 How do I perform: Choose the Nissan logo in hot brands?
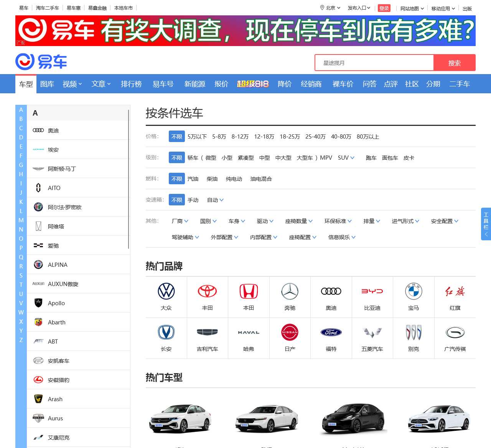pos(290,332)
